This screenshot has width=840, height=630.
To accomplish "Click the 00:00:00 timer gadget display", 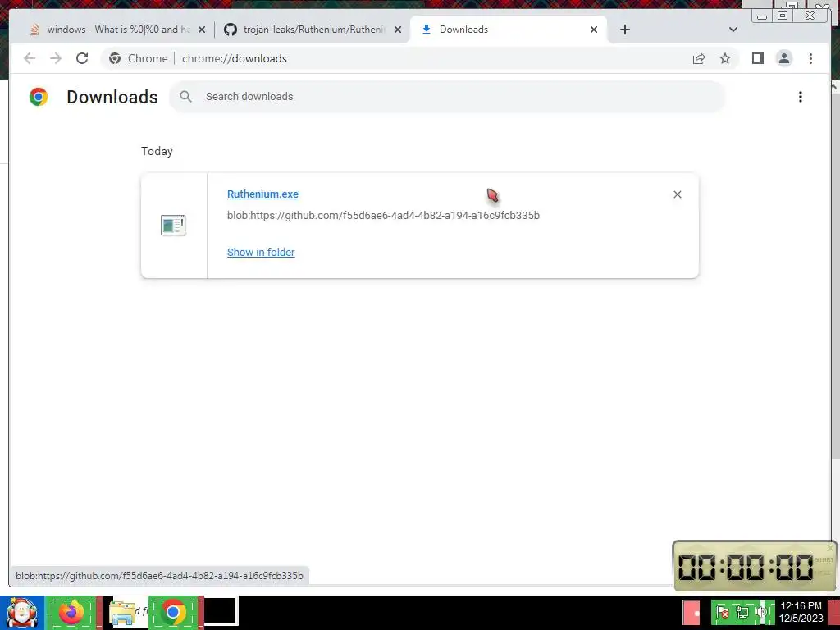I will coord(745,567).
